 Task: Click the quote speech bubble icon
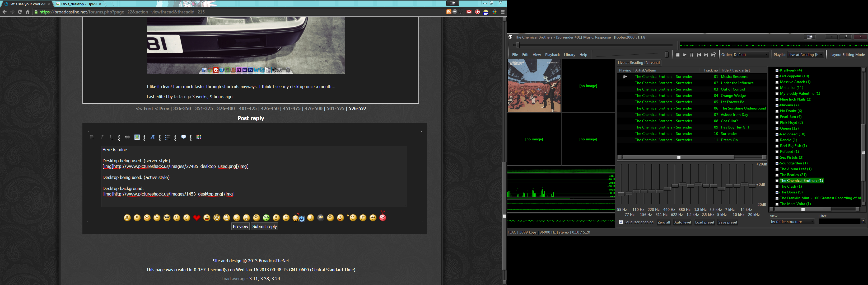[x=183, y=137]
